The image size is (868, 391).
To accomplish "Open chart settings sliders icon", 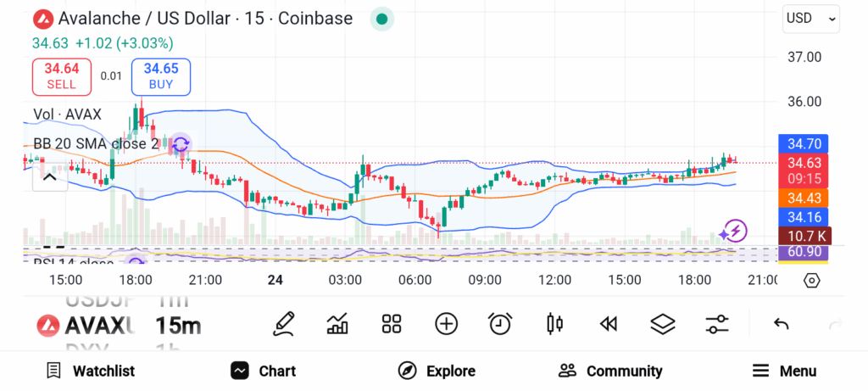I will (717, 324).
